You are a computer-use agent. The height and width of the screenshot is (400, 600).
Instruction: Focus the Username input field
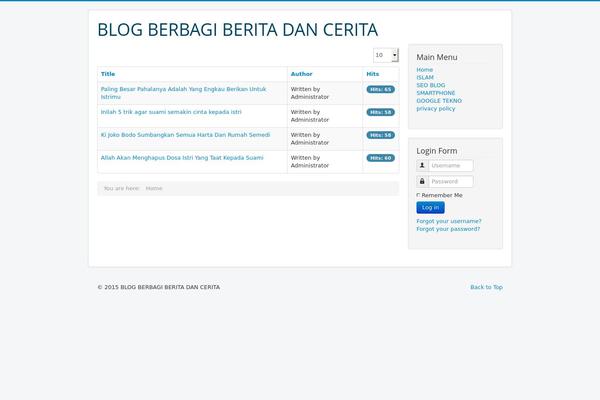point(451,165)
